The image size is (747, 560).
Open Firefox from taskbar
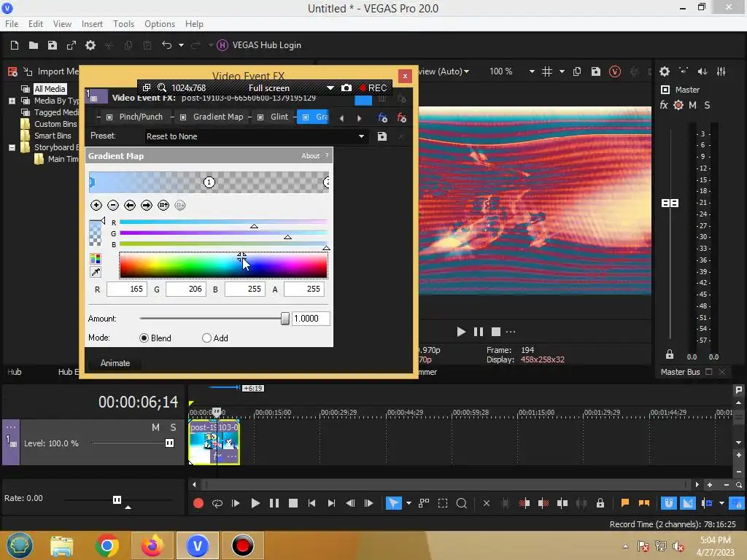[x=152, y=545]
